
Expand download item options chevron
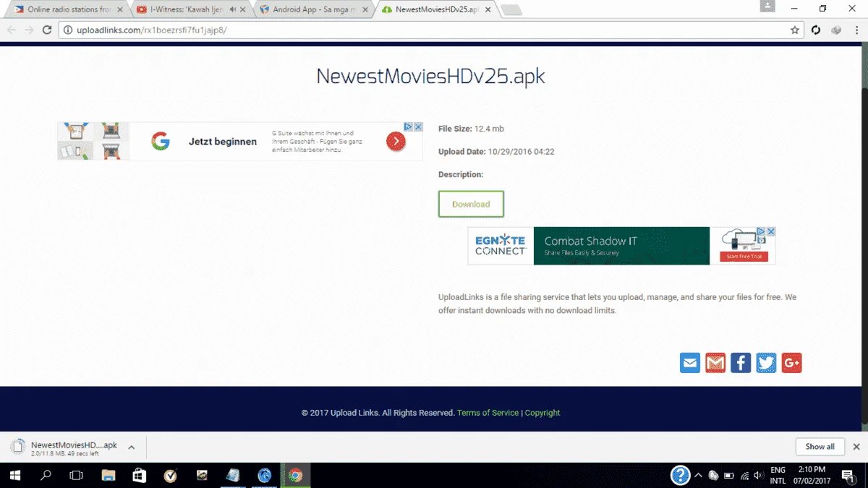tap(132, 448)
